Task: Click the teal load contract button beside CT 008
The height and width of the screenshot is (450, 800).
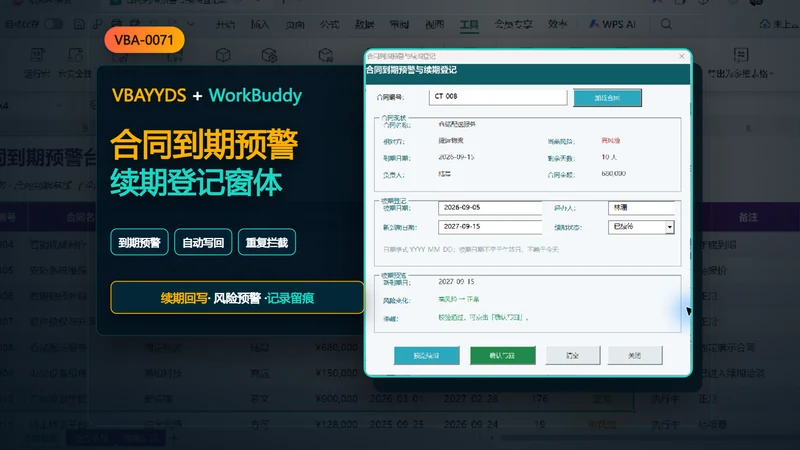Action: [607, 98]
